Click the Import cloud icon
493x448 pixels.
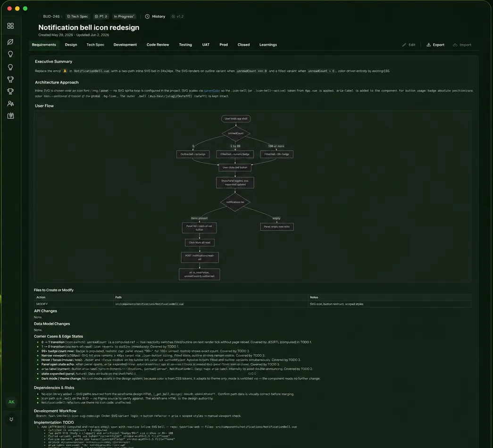(455, 45)
